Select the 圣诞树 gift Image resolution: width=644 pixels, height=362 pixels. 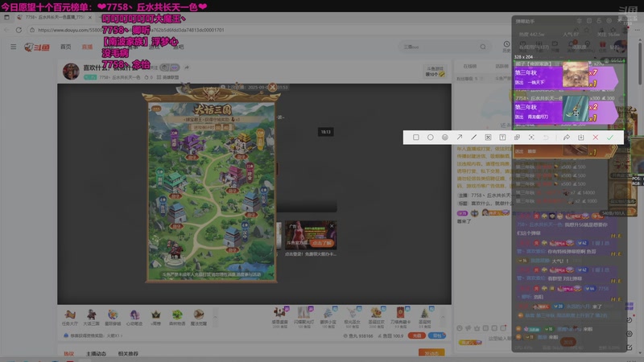425,317
